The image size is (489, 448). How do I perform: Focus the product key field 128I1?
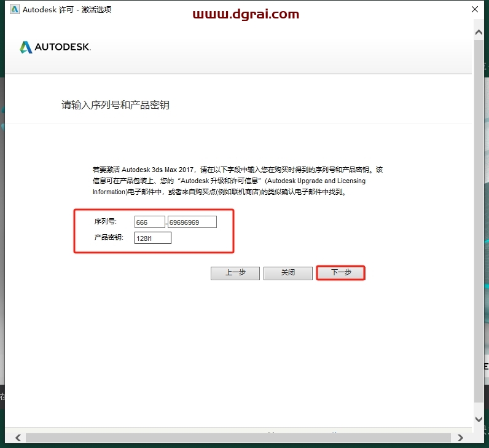(x=153, y=238)
